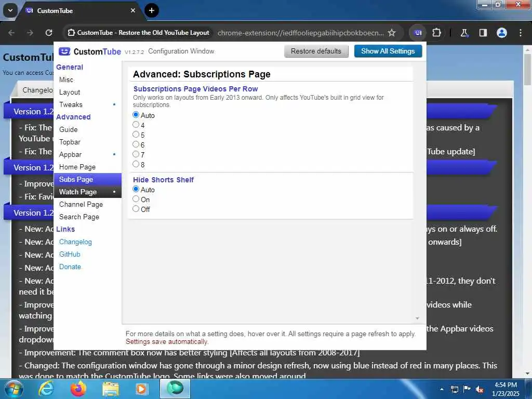532x399 pixels.
Task: Click the Advanced sidebar heading
Action: coord(73,117)
